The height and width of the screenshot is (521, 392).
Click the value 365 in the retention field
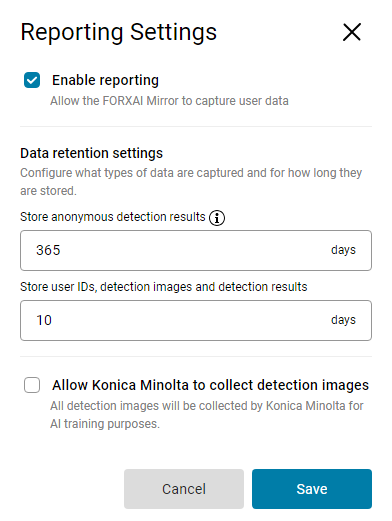(x=48, y=250)
